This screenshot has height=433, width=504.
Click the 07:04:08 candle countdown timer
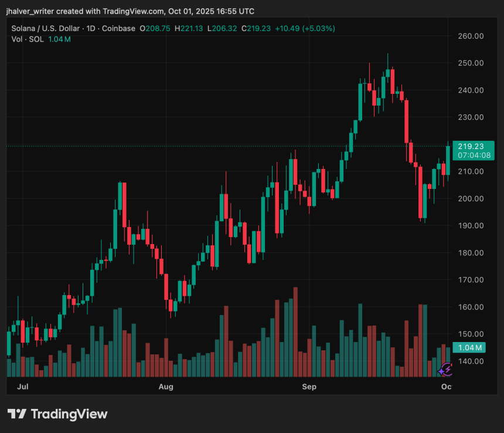471,155
